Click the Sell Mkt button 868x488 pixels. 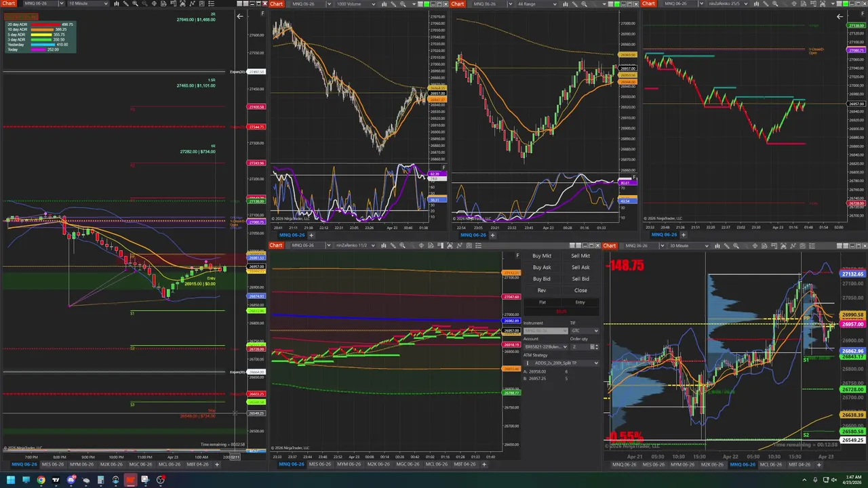click(580, 256)
